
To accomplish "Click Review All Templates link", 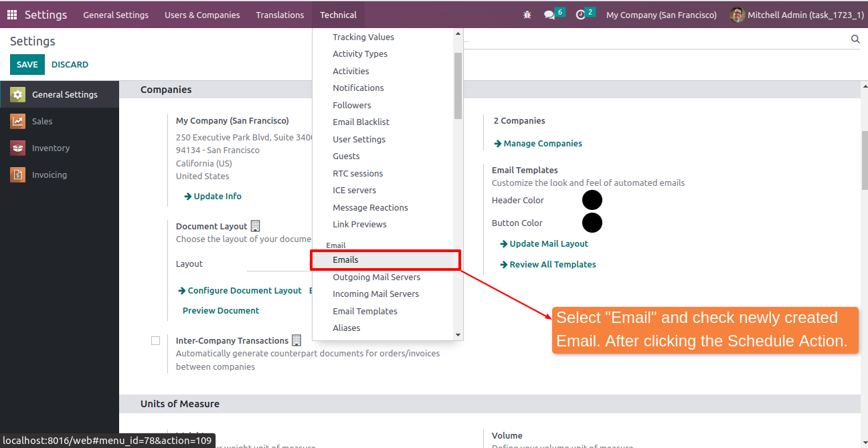I will (x=548, y=264).
